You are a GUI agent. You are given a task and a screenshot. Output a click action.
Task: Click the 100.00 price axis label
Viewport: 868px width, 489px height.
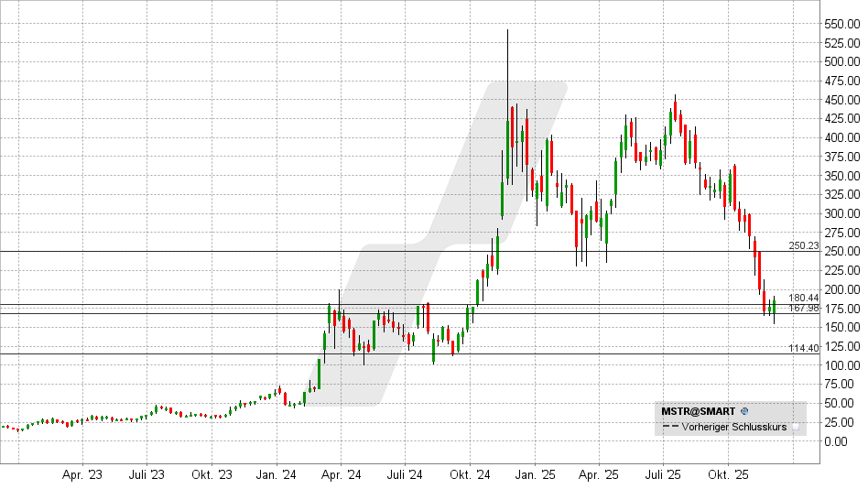[x=842, y=365]
